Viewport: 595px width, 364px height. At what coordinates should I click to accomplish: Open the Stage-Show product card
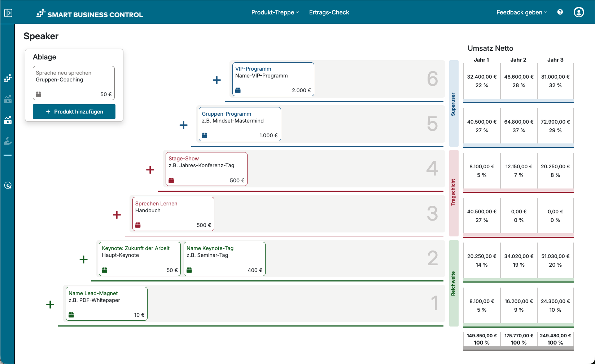click(x=206, y=169)
